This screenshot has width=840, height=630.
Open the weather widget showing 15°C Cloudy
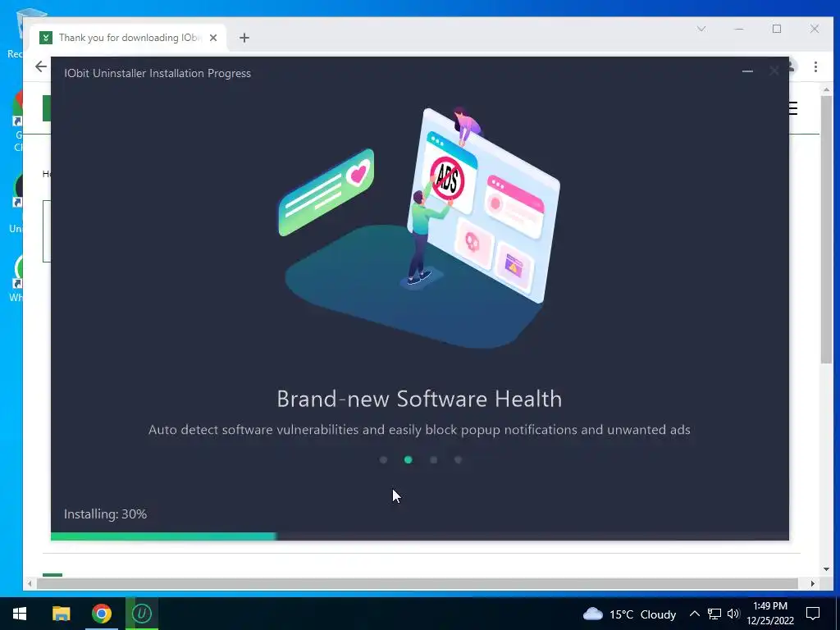pos(629,614)
